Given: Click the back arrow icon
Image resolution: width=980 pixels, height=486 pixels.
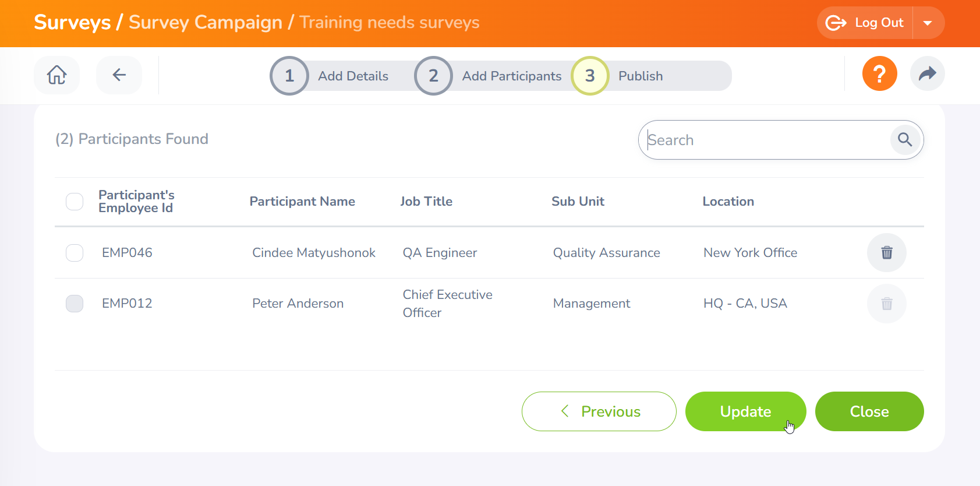Looking at the screenshot, I should click(x=119, y=75).
